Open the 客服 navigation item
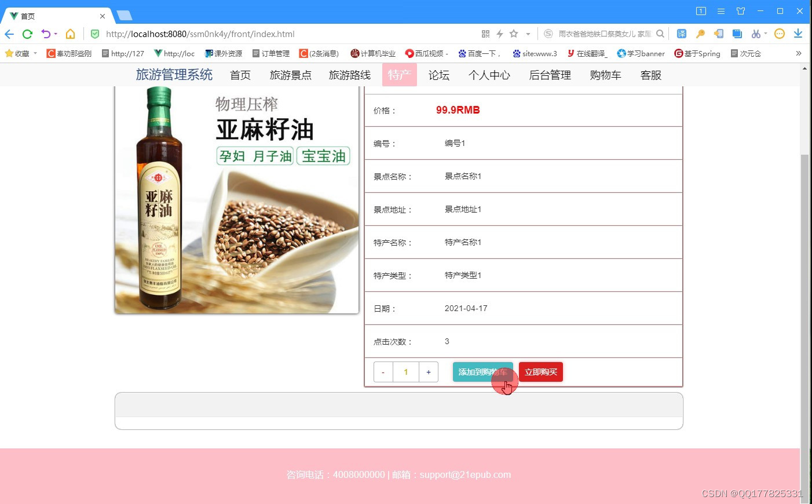 coord(651,75)
